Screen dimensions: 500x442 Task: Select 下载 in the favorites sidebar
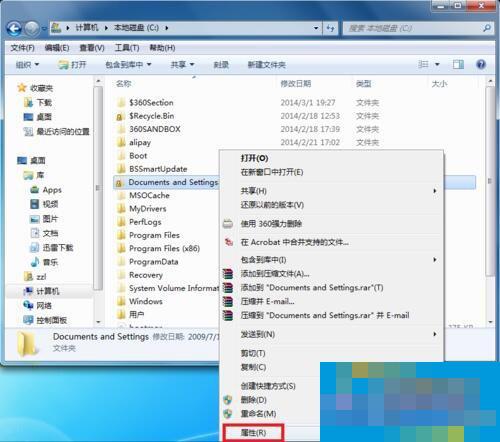[44, 102]
